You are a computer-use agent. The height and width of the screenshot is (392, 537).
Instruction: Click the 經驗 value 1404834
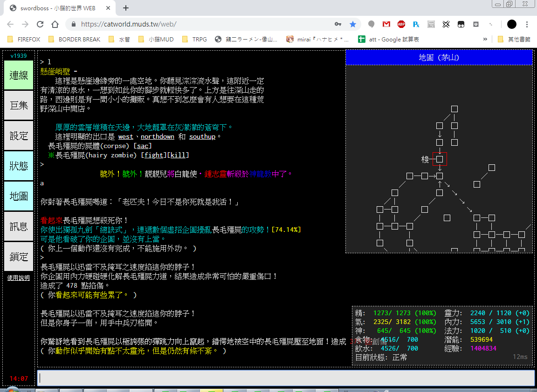pyautogui.click(x=483, y=349)
